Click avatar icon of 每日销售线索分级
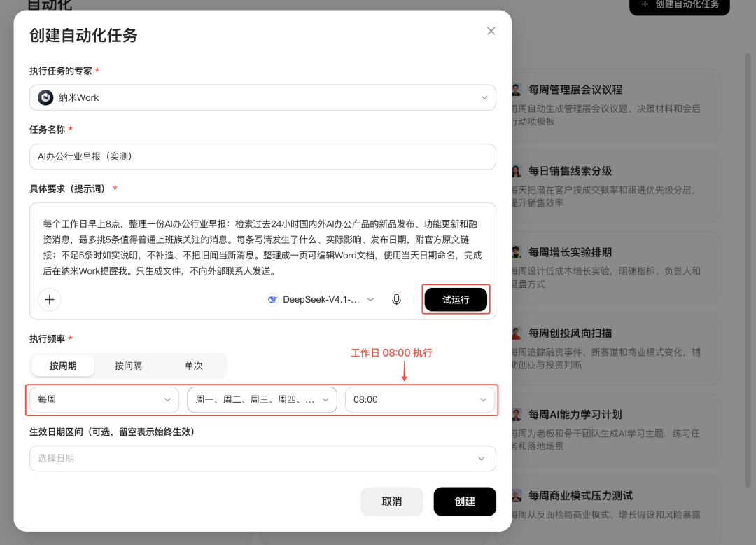Viewport: 756px width, 545px height. point(517,171)
